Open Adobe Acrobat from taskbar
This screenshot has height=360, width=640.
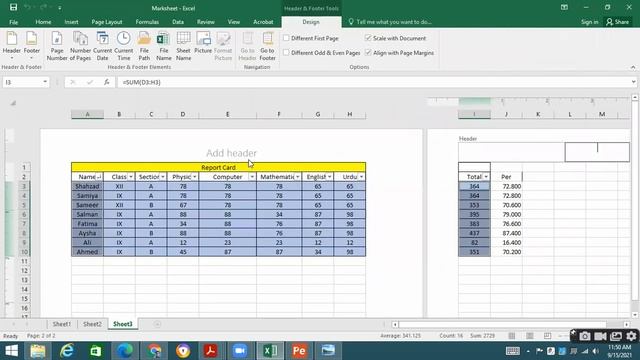(x=211, y=351)
